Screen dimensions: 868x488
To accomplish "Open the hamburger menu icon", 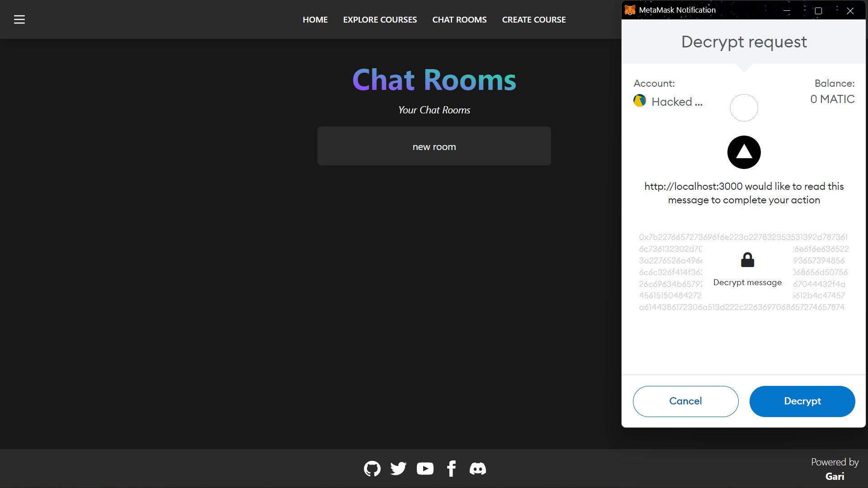I will click(19, 19).
